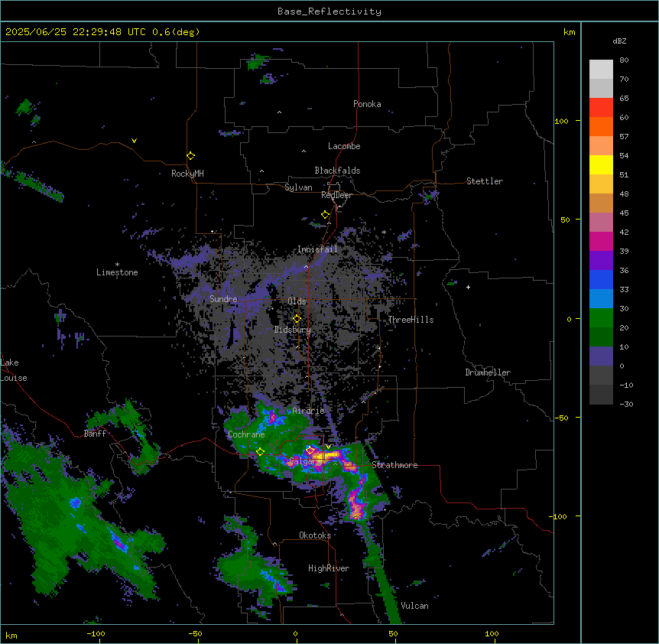Screen dimensions: 659x644
Task: Click the km label at top right
Action: click(570, 32)
